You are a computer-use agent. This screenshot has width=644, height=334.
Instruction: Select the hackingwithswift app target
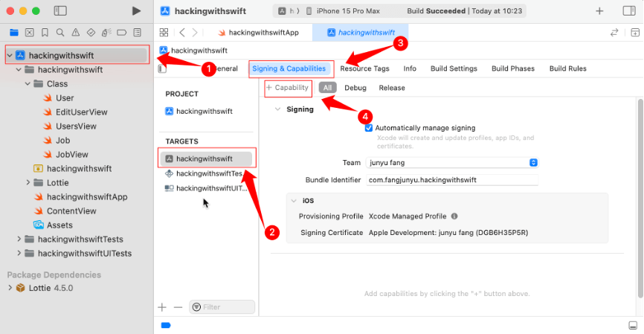(x=206, y=159)
